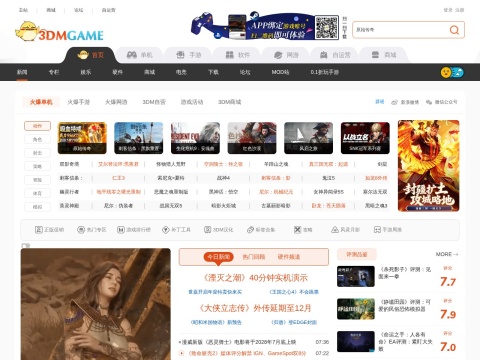Open the review thumbnail scored 7.7
480x360 pixels.
click(356, 276)
